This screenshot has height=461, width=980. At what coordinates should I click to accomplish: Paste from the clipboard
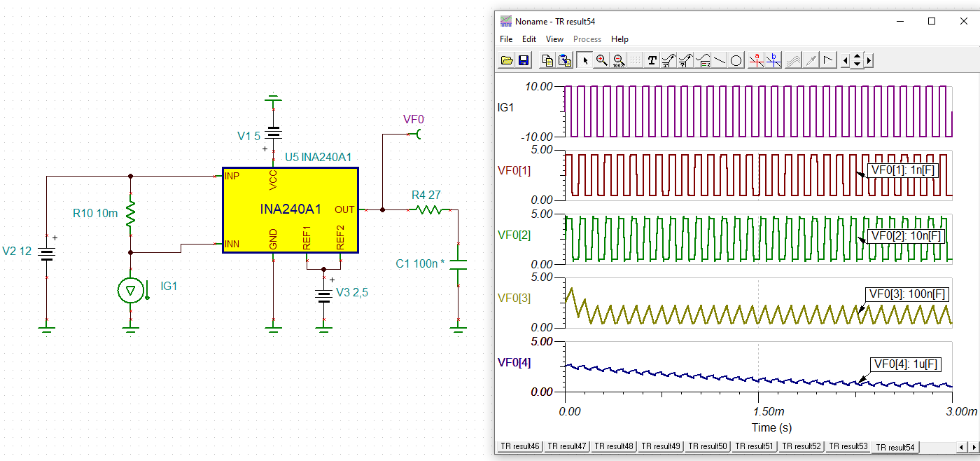[564, 60]
